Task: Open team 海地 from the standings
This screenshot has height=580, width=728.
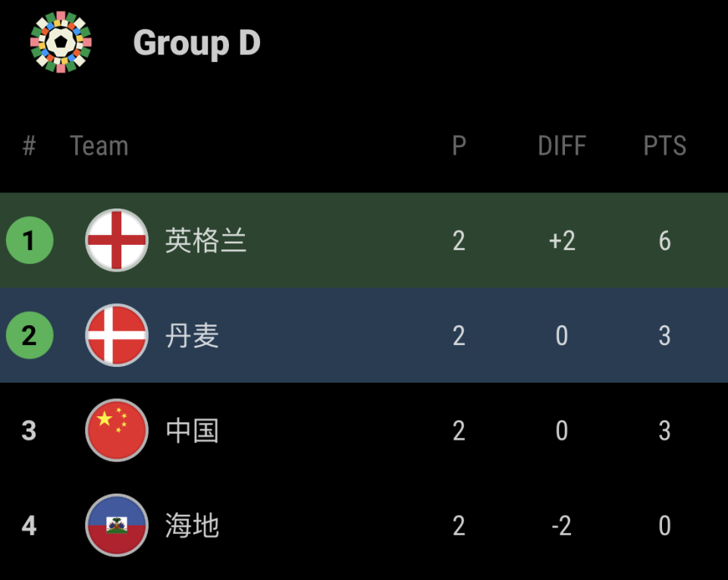Action: pos(192,525)
